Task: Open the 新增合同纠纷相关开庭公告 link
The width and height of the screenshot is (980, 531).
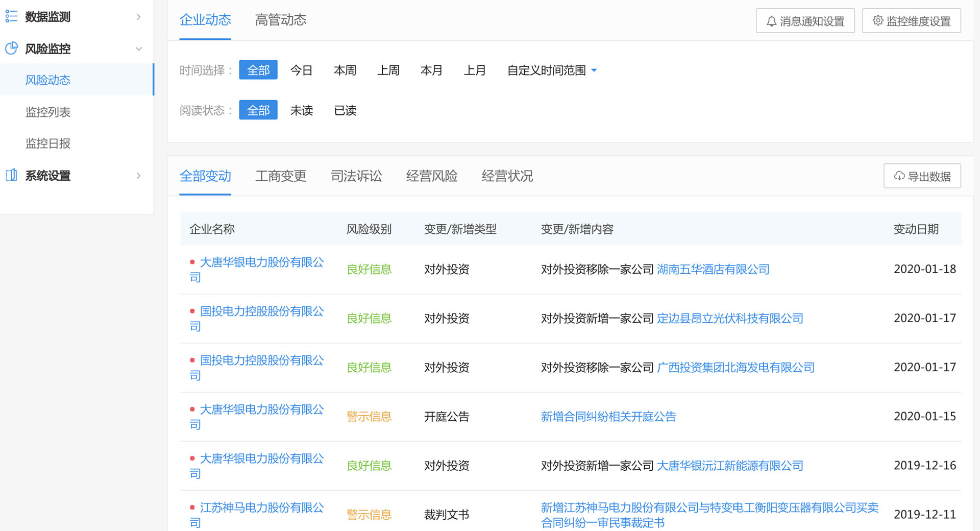Action: [x=608, y=417]
